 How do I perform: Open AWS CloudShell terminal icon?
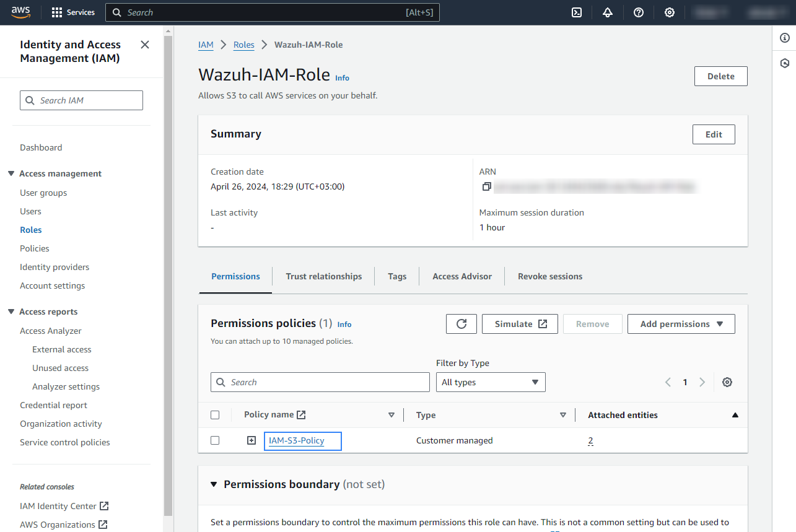(x=577, y=12)
